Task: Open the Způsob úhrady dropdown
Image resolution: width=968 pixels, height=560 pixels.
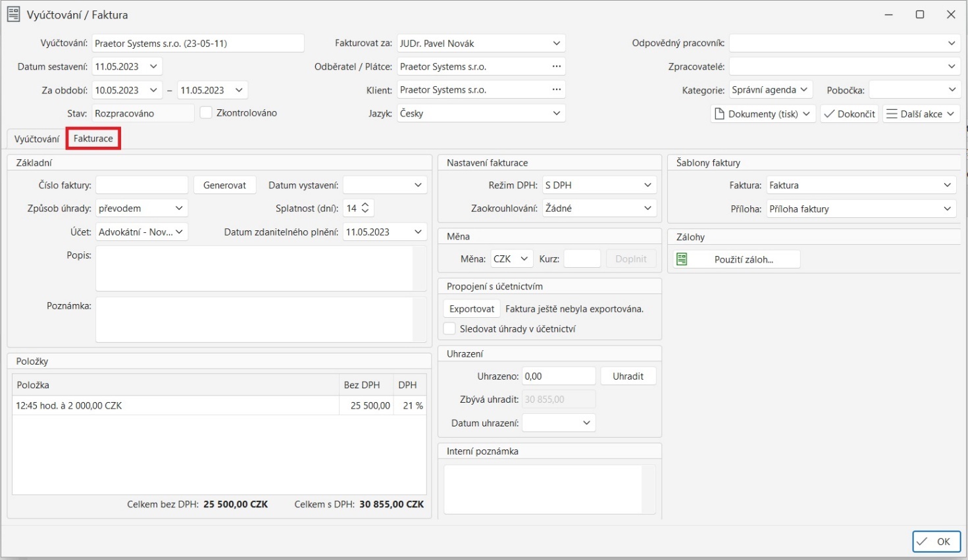Action: [179, 208]
